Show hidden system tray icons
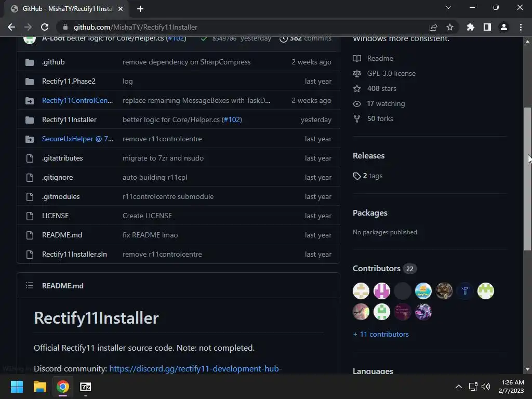Screen dimensions: 532x399 point(458,387)
